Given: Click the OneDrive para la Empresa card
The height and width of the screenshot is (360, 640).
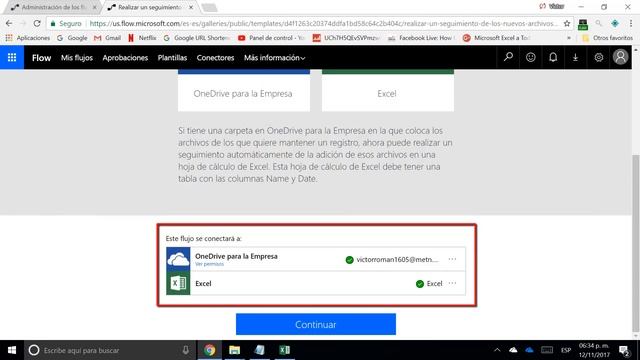Looking at the screenshot, I should click(244, 91).
